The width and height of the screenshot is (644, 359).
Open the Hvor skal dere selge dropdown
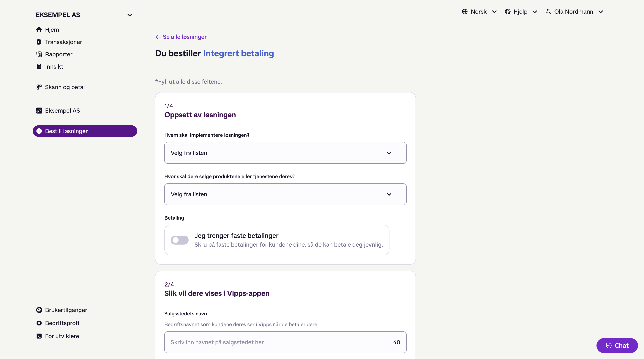(285, 194)
